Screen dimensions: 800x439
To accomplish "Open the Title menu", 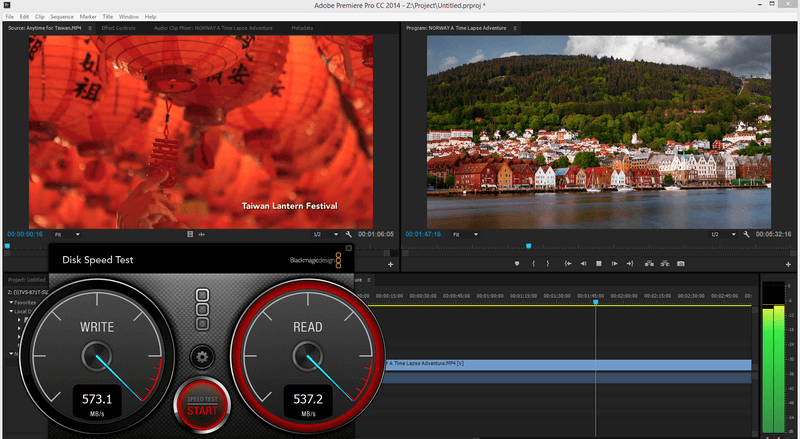I will coord(108,17).
